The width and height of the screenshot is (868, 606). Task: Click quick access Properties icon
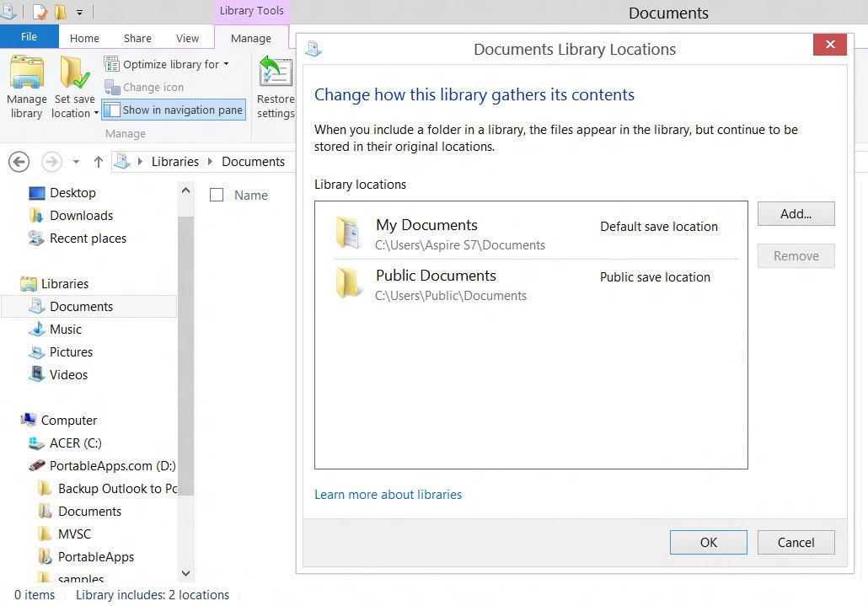(40, 11)
